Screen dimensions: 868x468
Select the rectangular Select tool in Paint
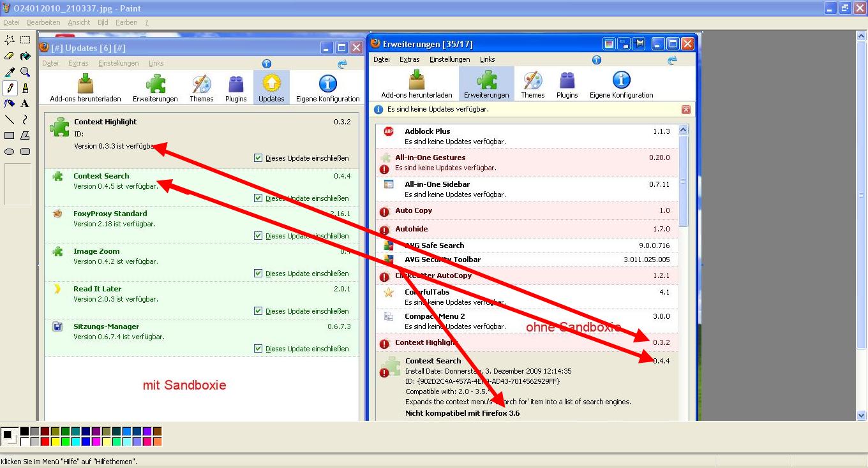click(x=26, y=40)
